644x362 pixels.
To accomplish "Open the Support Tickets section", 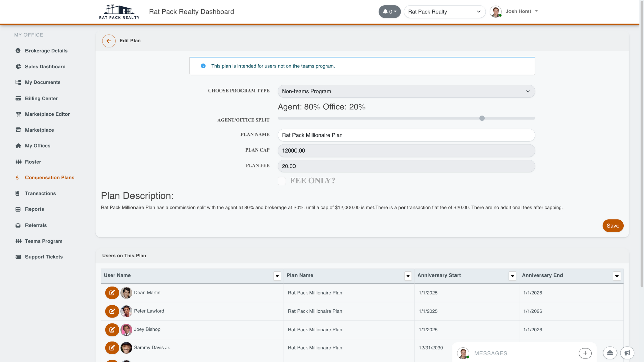I will click(44, 257).
